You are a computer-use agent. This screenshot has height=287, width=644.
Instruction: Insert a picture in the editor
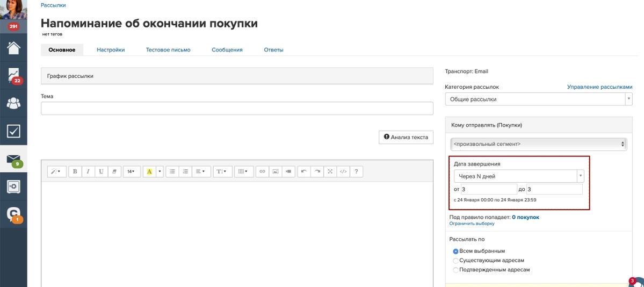point(275,171)
